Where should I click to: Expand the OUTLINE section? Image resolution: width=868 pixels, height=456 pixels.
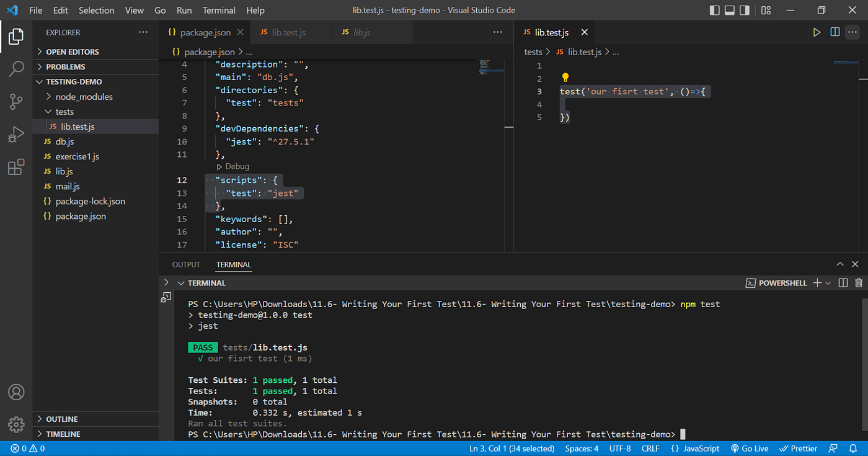61,419
